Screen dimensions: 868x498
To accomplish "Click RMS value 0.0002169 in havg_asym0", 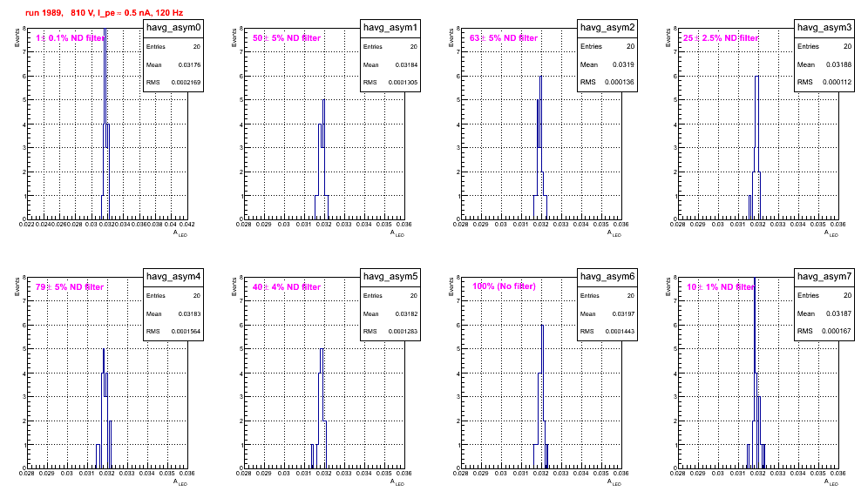I will 186,83.
